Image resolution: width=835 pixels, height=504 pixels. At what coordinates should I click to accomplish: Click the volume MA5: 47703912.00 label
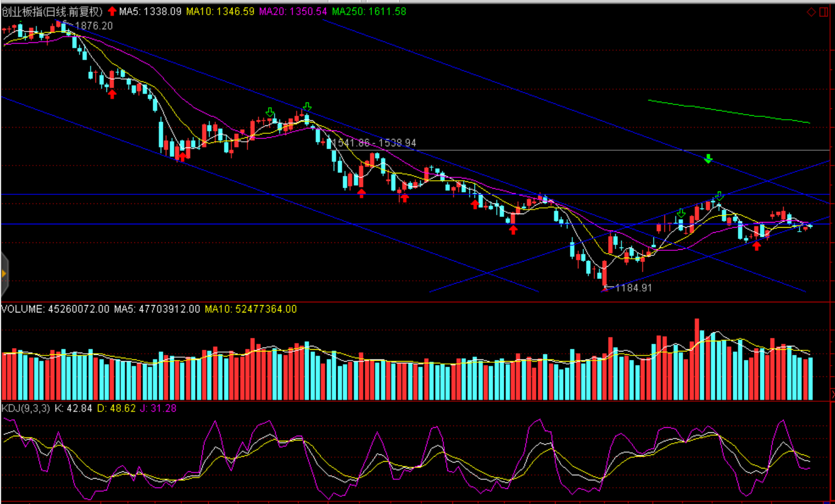coord(157,309)
